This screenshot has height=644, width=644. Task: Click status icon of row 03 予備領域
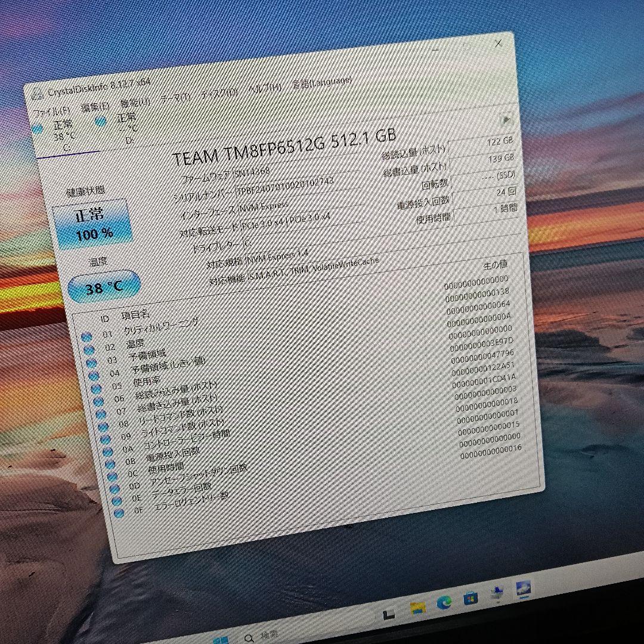(91, 363)
